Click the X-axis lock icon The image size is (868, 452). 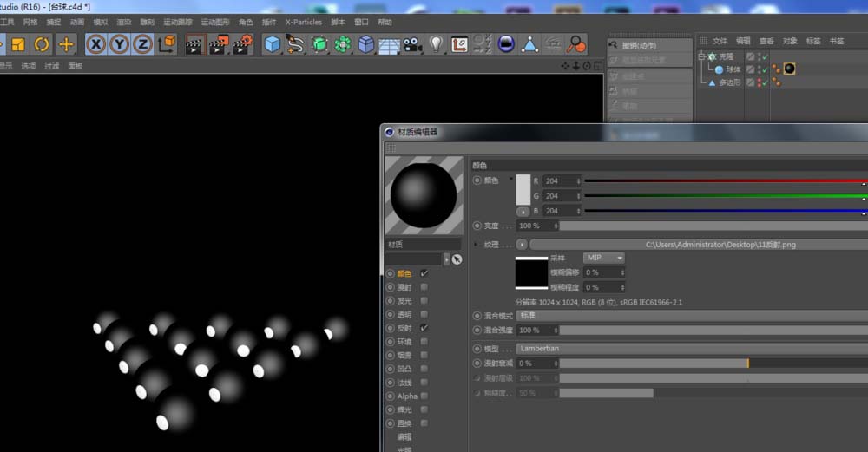tap(95, 44)
